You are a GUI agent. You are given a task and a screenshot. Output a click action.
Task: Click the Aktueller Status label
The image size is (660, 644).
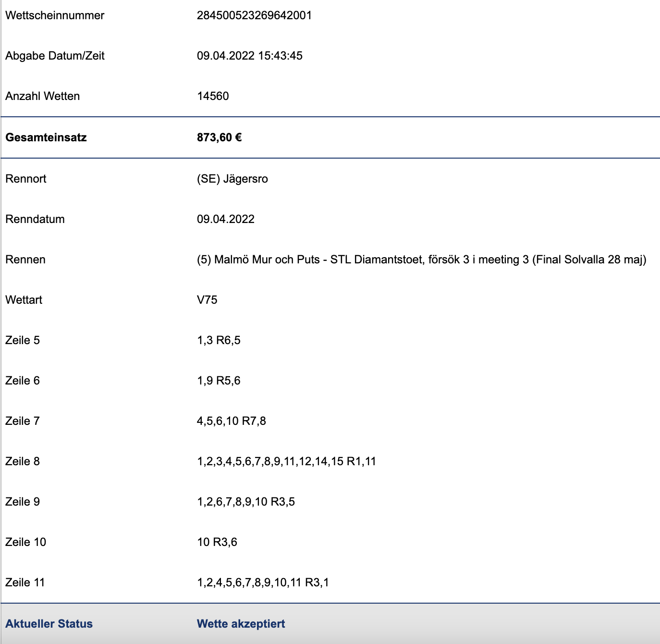click(49, 624)
